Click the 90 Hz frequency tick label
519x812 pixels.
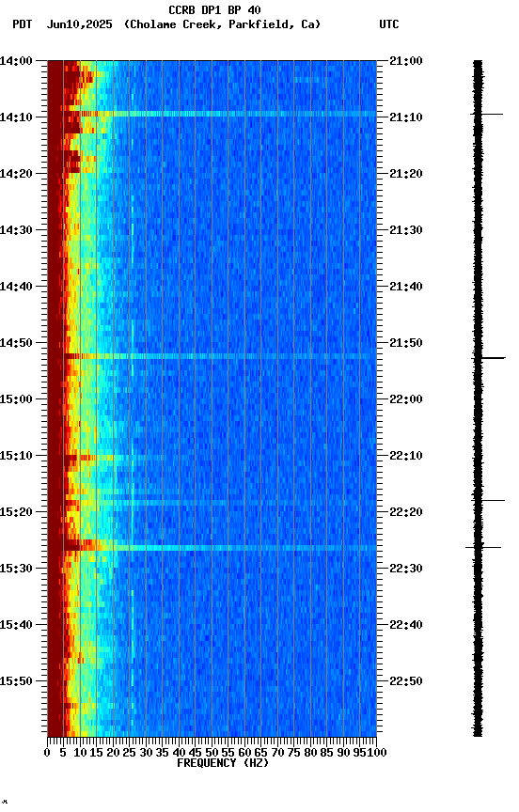click(343, 753)
